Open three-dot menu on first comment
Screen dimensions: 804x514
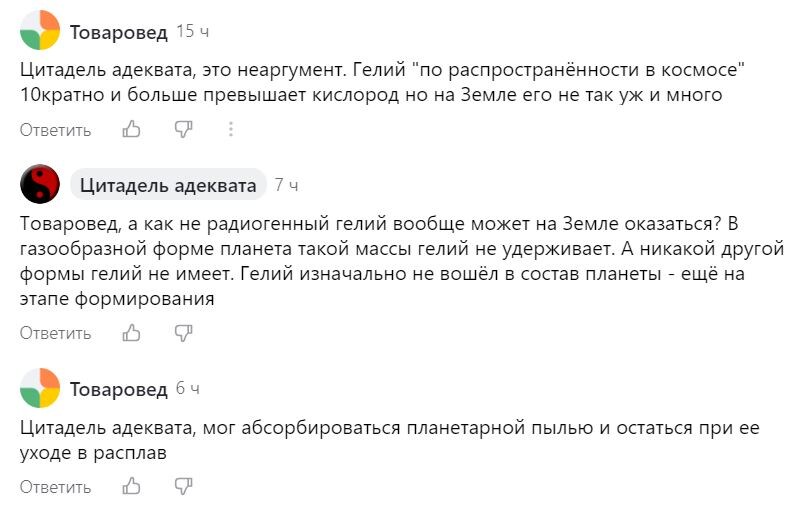click(x=231, y=129)
